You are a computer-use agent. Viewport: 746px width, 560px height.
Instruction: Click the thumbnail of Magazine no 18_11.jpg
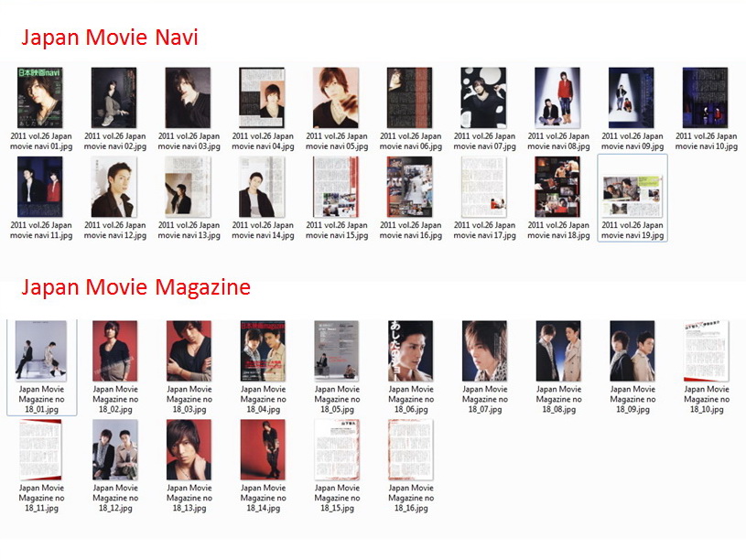tap(41, 449)
